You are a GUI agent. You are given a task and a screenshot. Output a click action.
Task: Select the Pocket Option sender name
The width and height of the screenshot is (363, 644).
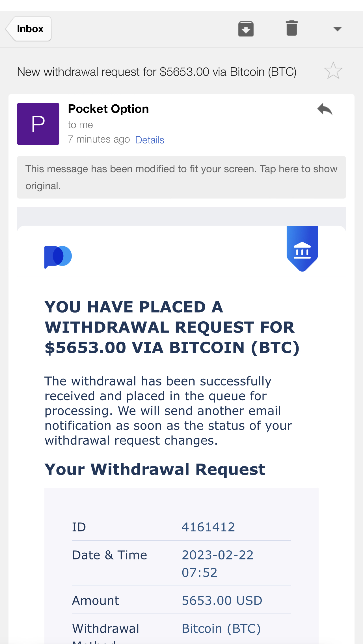pos(108,109)
